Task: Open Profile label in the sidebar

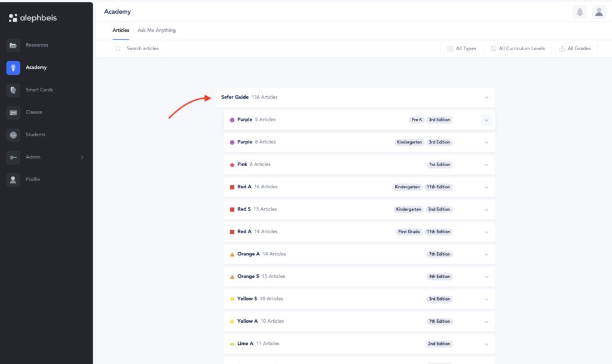Action: coord(33,179)
